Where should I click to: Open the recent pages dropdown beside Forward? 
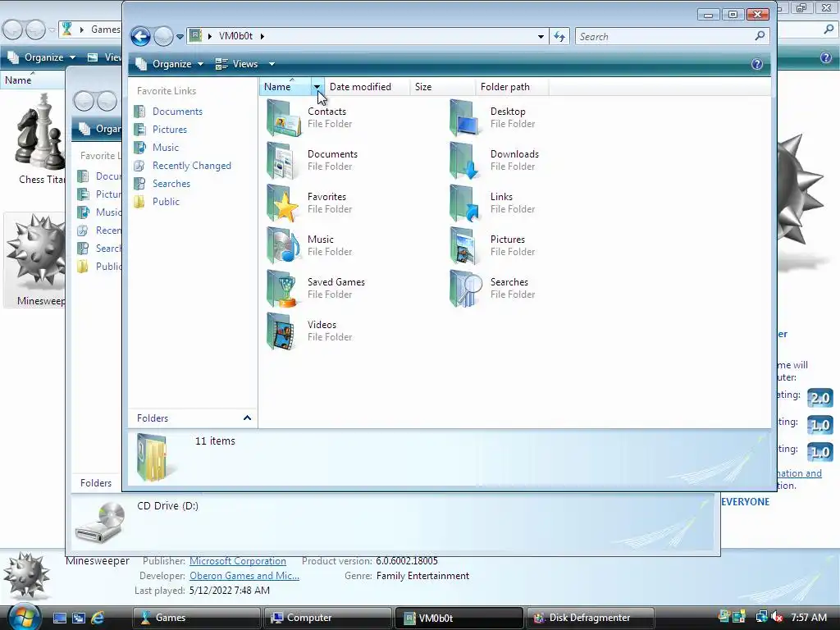[x=180, y=37]
